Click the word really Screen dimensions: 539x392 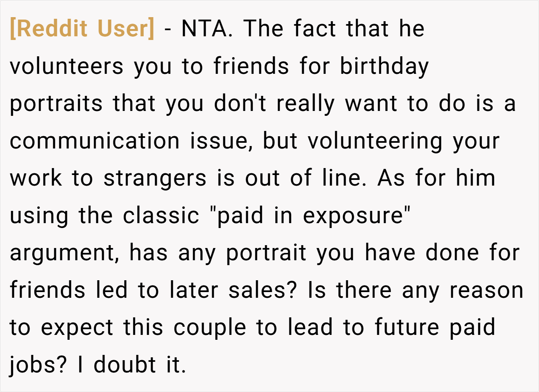(x=305, y=104)
